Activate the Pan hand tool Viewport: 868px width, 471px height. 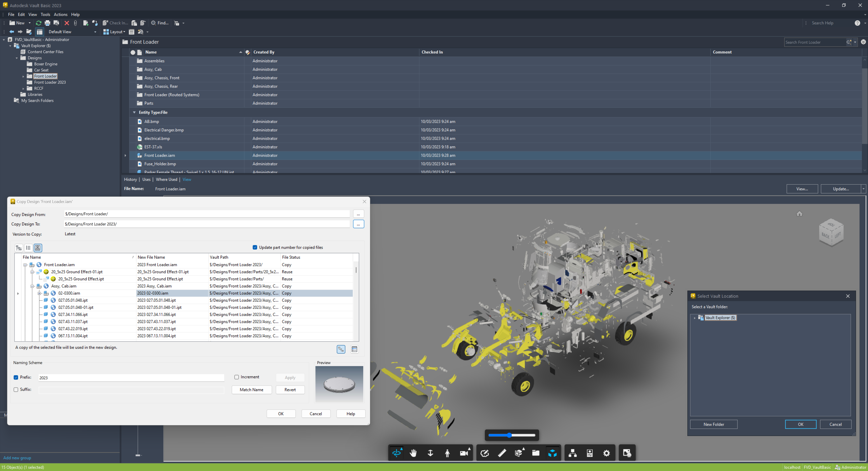(x=413, y=453)
